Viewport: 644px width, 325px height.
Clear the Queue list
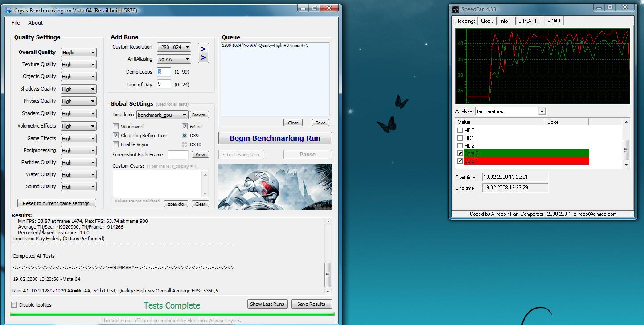pos(293,123)
